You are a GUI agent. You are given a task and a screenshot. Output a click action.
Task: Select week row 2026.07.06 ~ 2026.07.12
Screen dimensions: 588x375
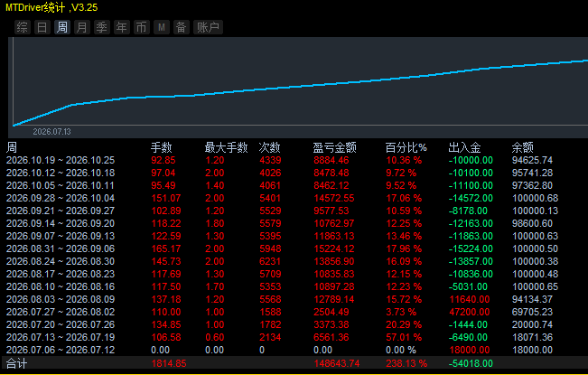pyautogui.click(x=294, y=350)
